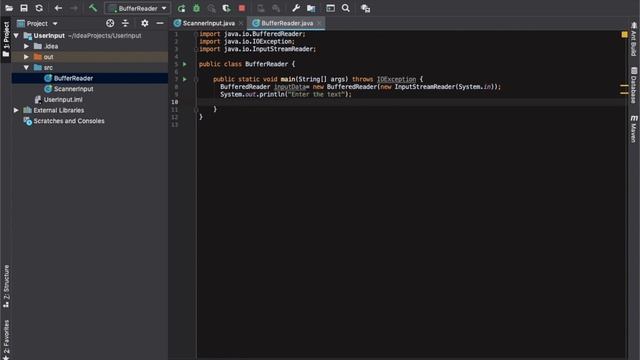Switch to the BufferReader.java tab
Screen dimensions: 640x360
(x=287, y=23)
